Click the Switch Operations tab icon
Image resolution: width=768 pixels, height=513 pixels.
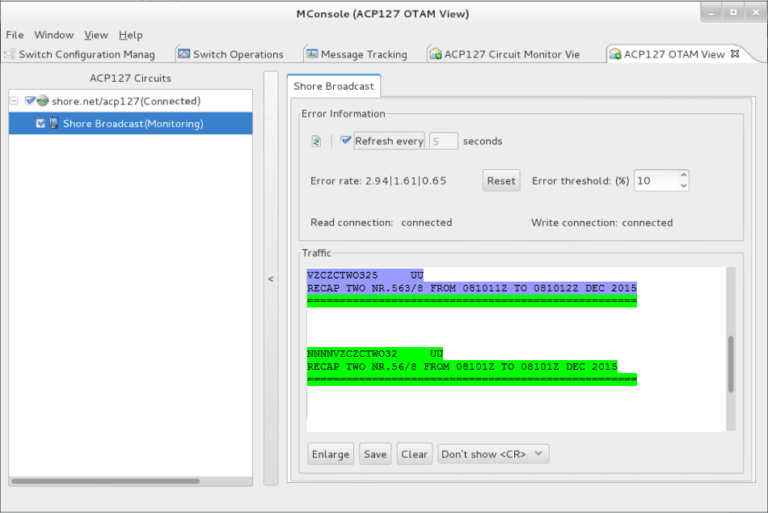[184, 54]
